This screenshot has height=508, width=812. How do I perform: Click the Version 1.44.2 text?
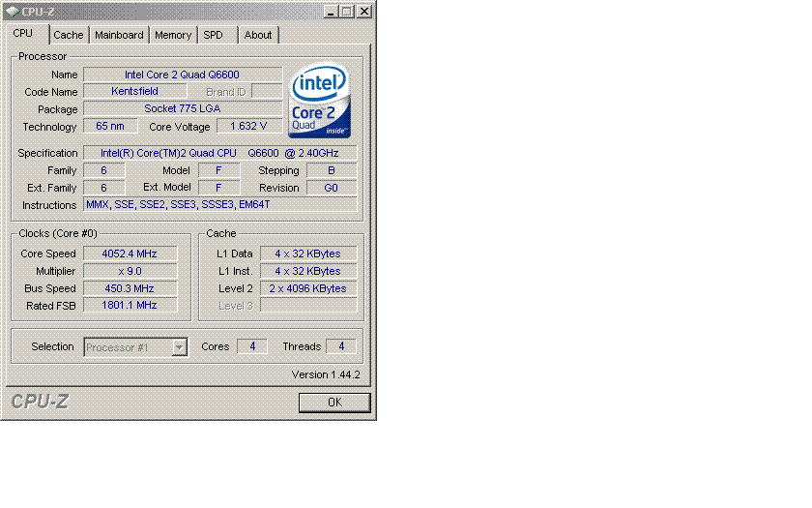pyautogui.click(x=326, y=374)
